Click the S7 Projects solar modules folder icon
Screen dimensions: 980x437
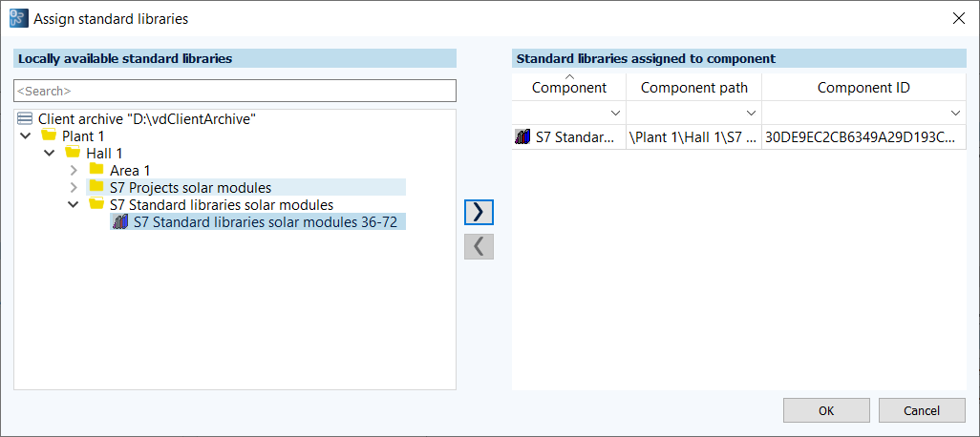96,188
